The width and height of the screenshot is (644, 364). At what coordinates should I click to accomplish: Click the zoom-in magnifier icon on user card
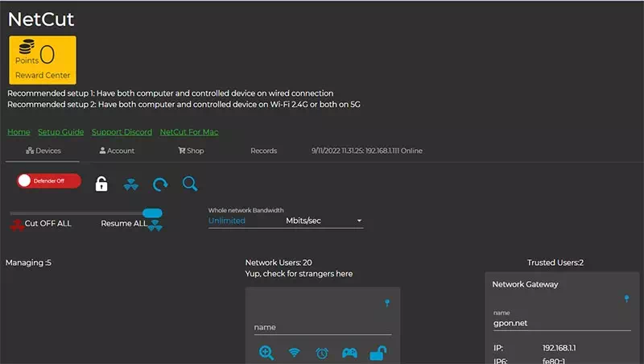coord(266,353)
